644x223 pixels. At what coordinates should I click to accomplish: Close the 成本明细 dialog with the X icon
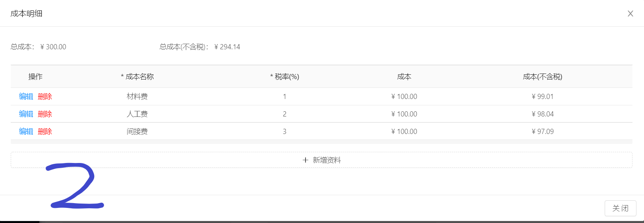point(630,14)
